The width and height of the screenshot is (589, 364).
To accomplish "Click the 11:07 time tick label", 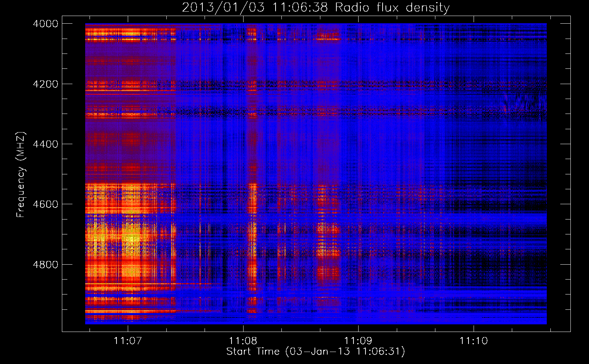I will [x=127, y=341].
